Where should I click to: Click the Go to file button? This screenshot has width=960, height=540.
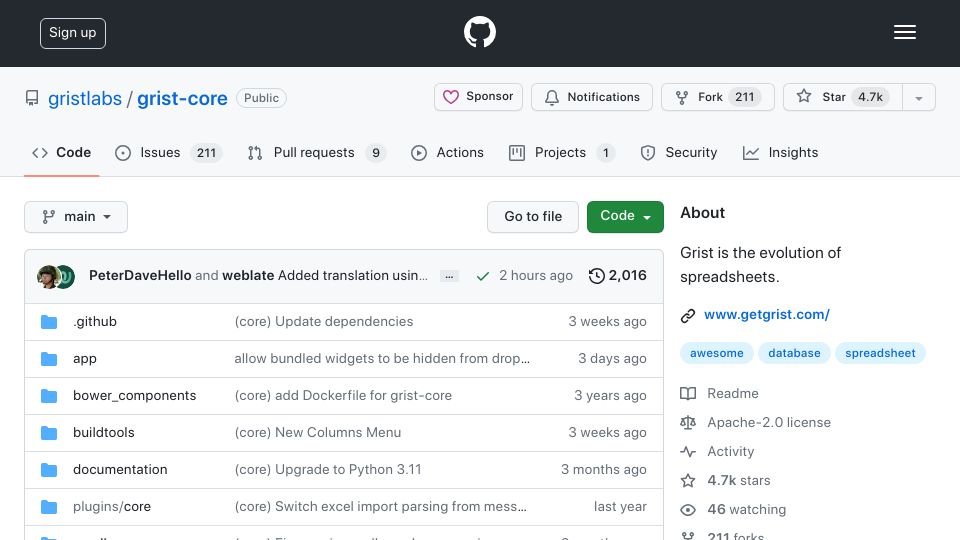tap(533, 217)
